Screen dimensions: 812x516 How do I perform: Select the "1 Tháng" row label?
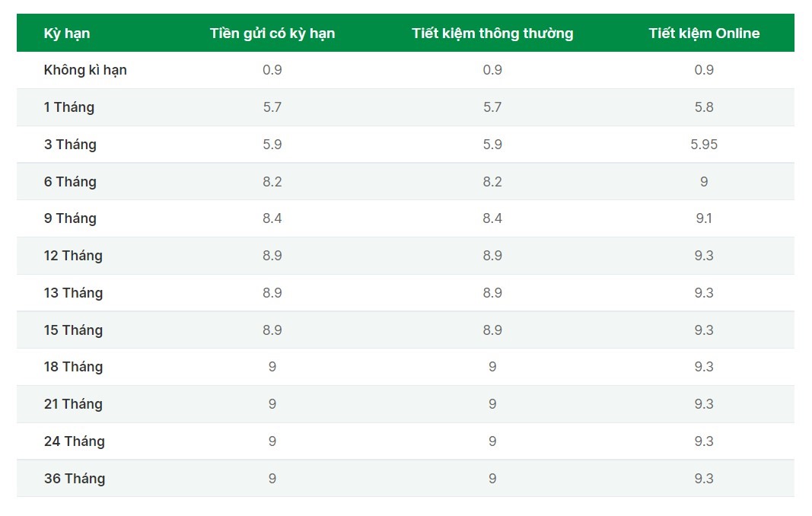(x=69, y=107)
